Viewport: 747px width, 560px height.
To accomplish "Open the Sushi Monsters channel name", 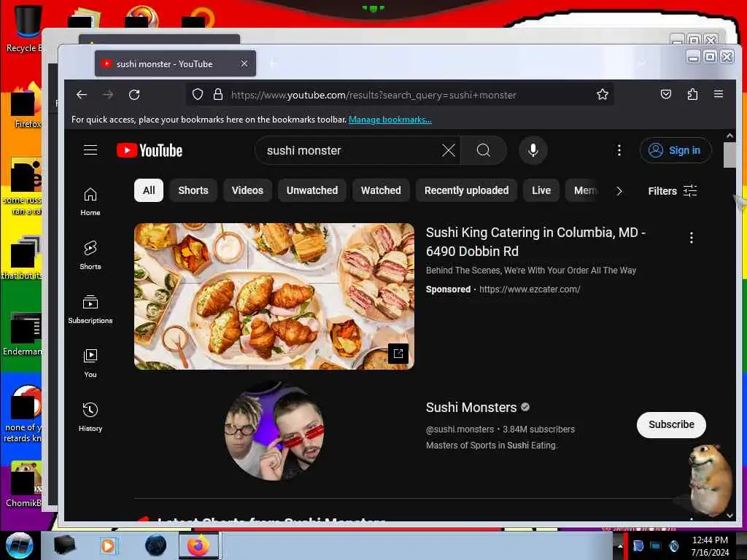I will click(x=471, y=408).
